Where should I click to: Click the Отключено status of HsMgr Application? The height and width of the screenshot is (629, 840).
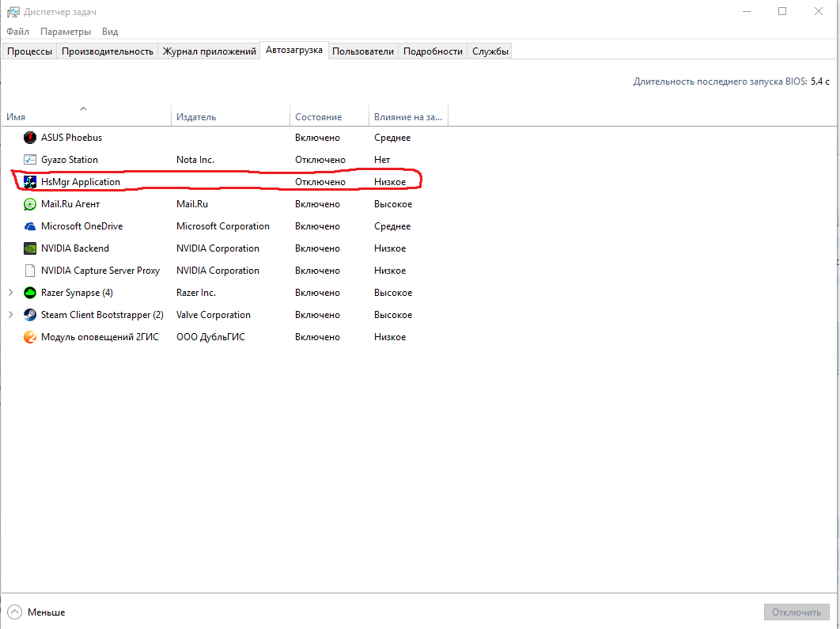point(320,182)
